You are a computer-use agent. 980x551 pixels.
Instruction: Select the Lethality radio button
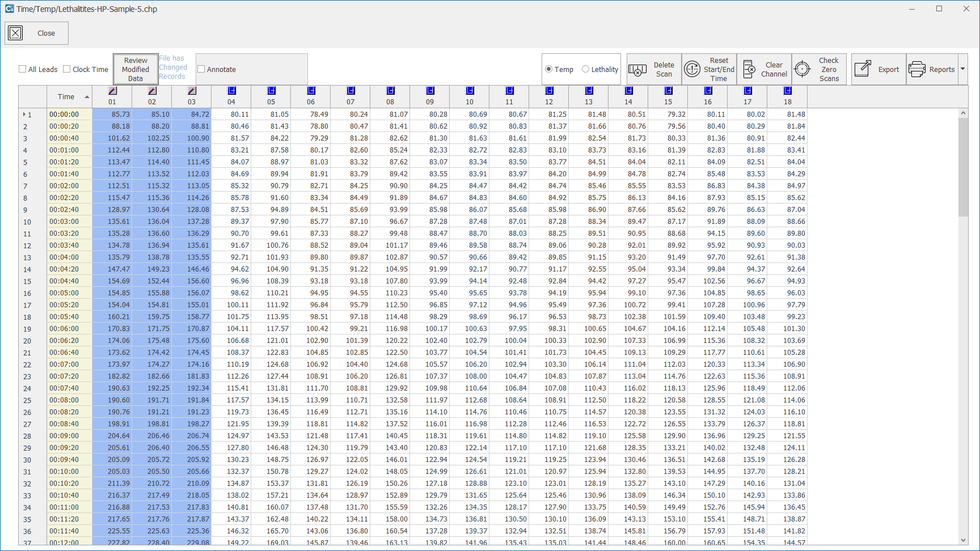click(585, 69)
